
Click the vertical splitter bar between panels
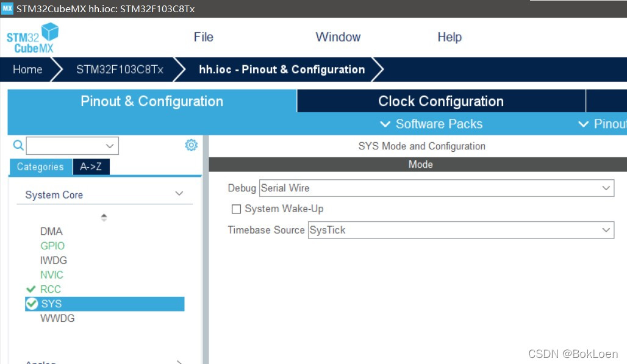point(206,250)
